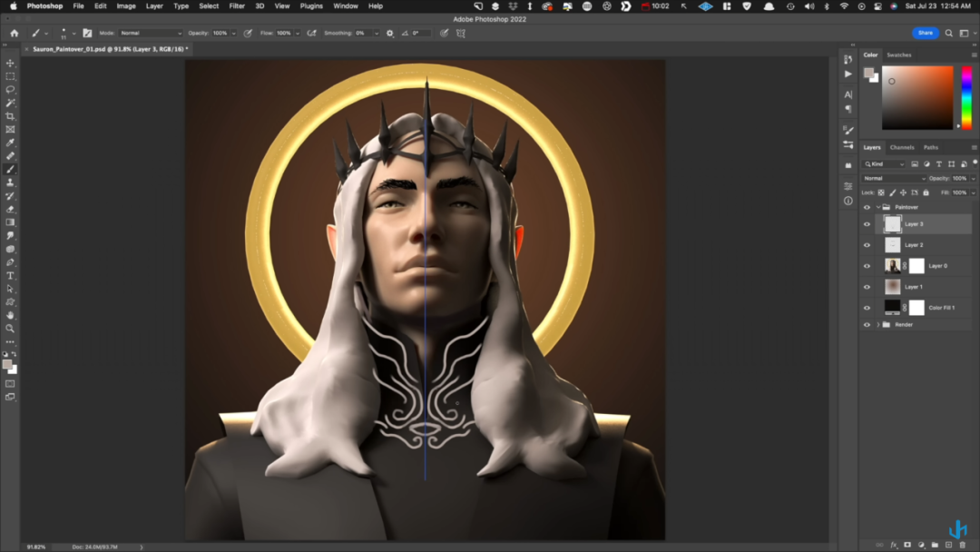Screen dimensions: 980x552
Task: Switch to the Paths tab
Action: 931,148
